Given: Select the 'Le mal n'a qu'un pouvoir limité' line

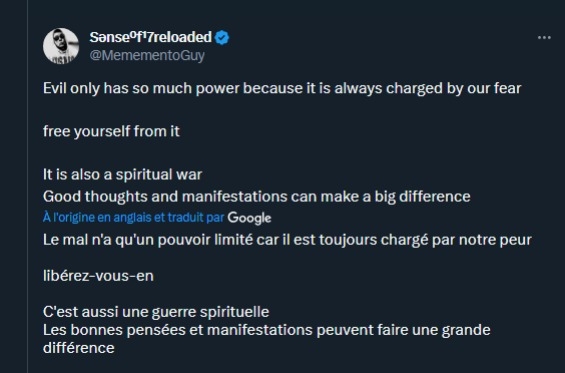Looking at the screenshot, I should click(287, 240).
